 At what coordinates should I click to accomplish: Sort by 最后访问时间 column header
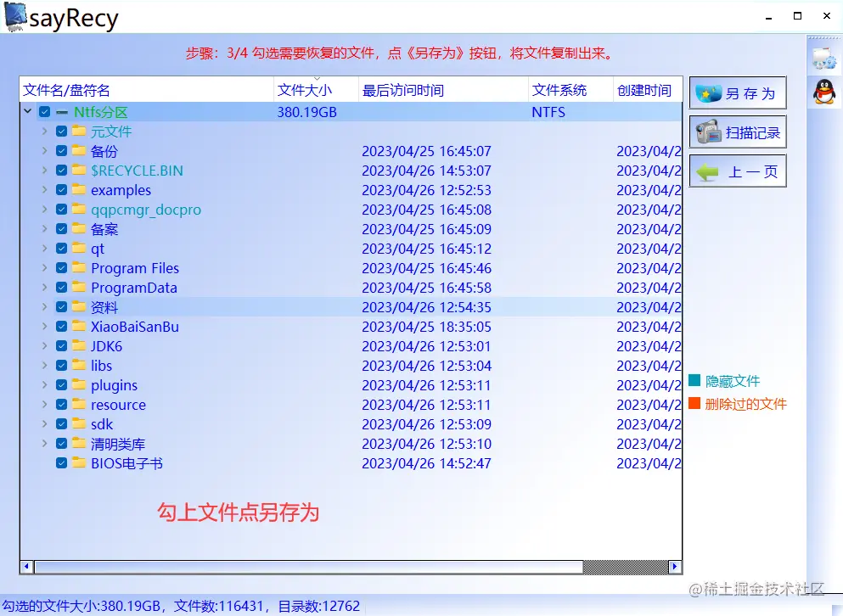[443, 90]
